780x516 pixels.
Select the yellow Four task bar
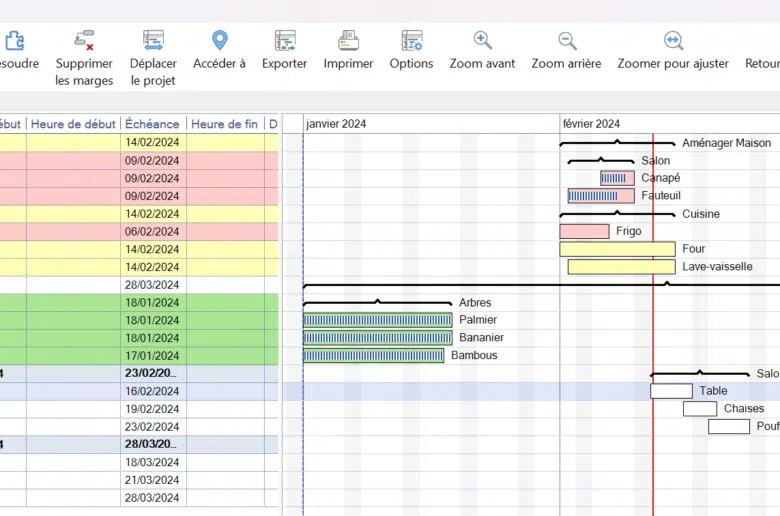click(x=617, y=249)
